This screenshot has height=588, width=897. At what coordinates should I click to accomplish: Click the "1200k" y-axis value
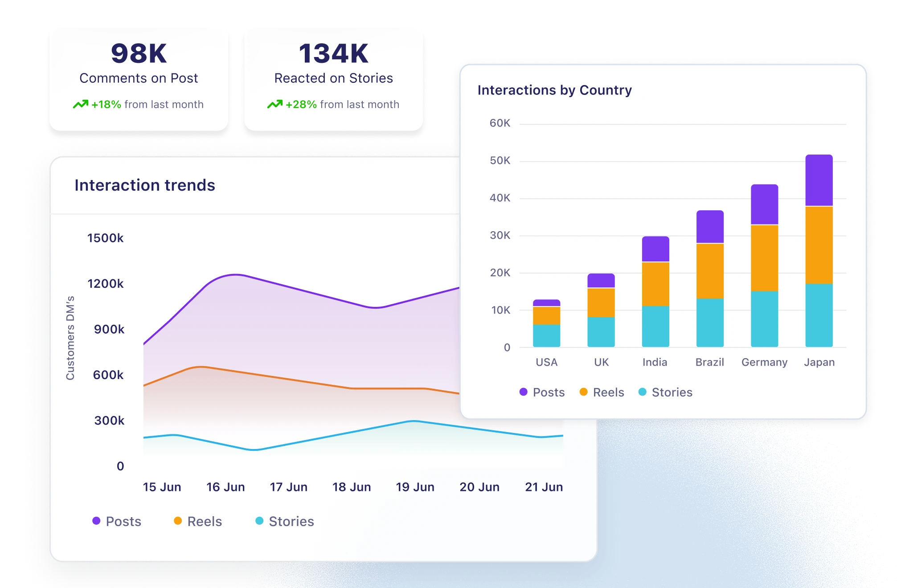pyautogui.click(x=106, y=283)
